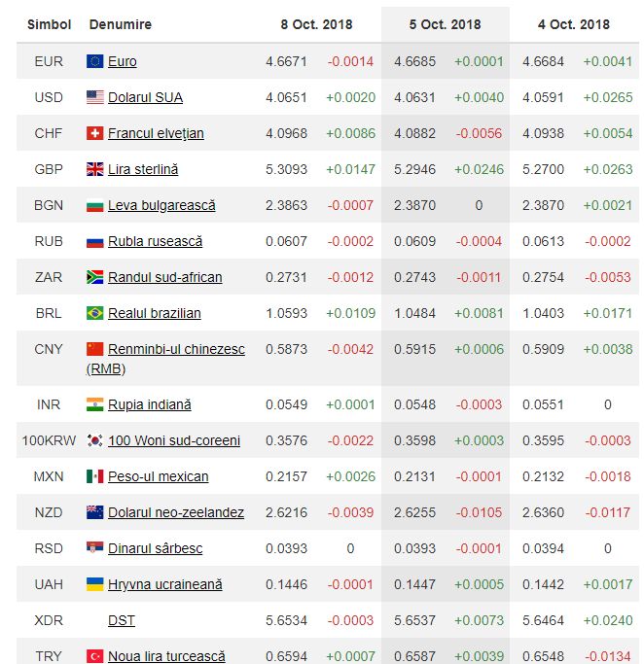Click the South Korean flag icon
644x664 pixels.
click(x=95, y=440)
